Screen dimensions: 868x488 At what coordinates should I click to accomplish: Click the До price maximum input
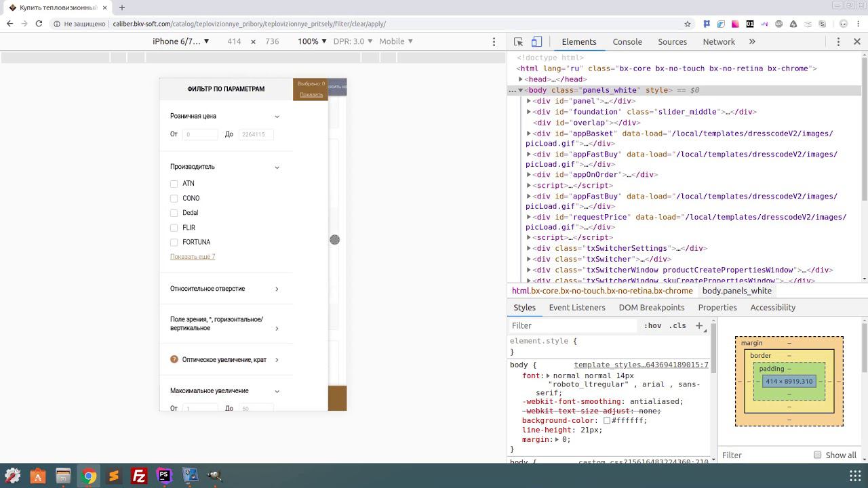256,134
